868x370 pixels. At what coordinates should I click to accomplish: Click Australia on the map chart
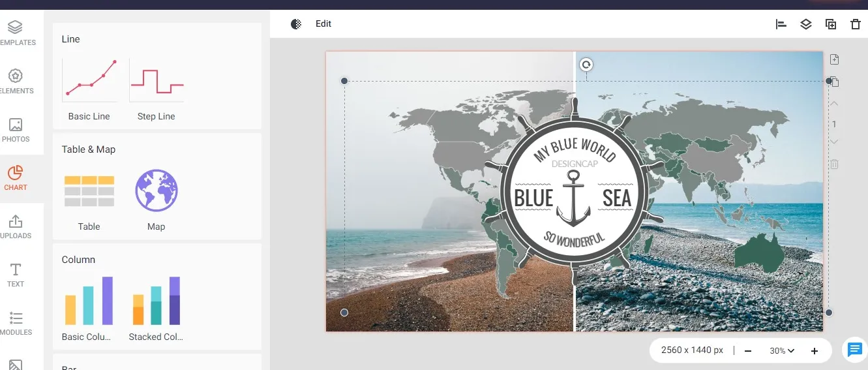click(x=759, y=253)
